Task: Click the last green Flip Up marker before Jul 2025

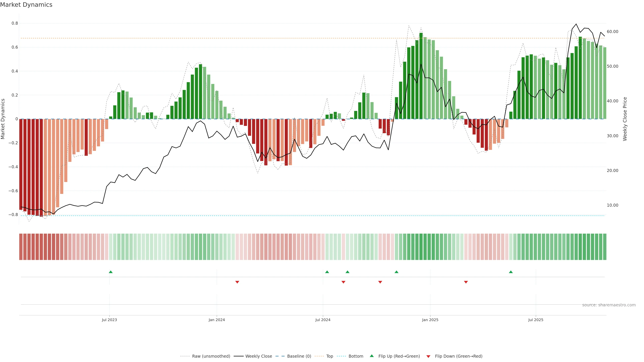Action: coord(511,272)
